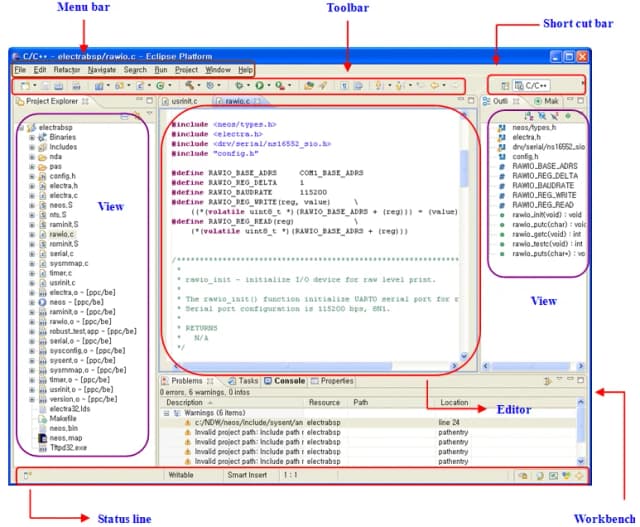Open dropdown arrow next to New icon

coord(35,85)
